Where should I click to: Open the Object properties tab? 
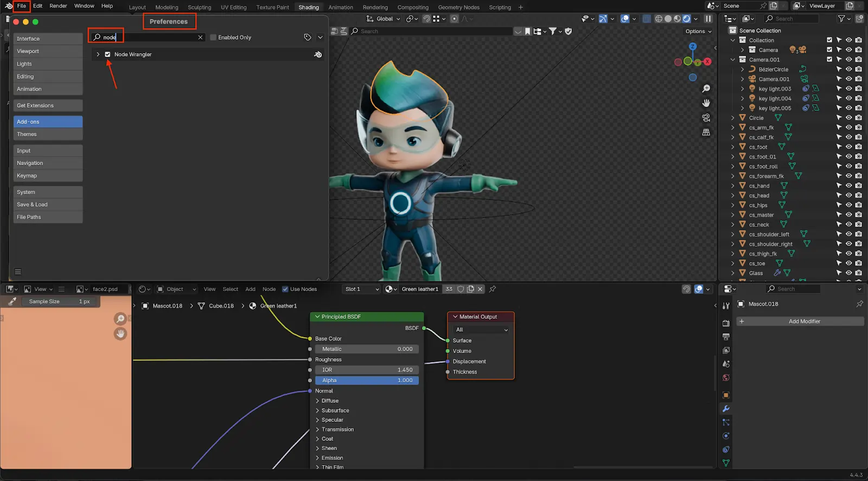click(726, 395)
